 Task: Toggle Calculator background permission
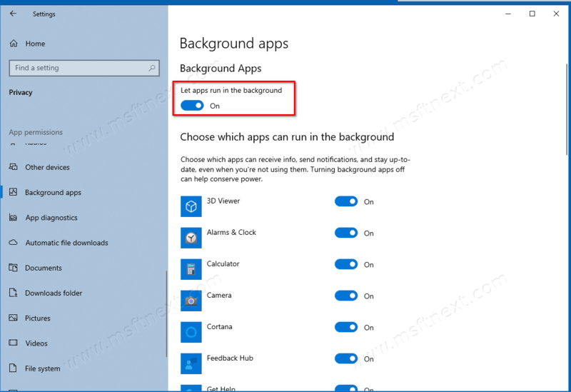pos(346,264)
